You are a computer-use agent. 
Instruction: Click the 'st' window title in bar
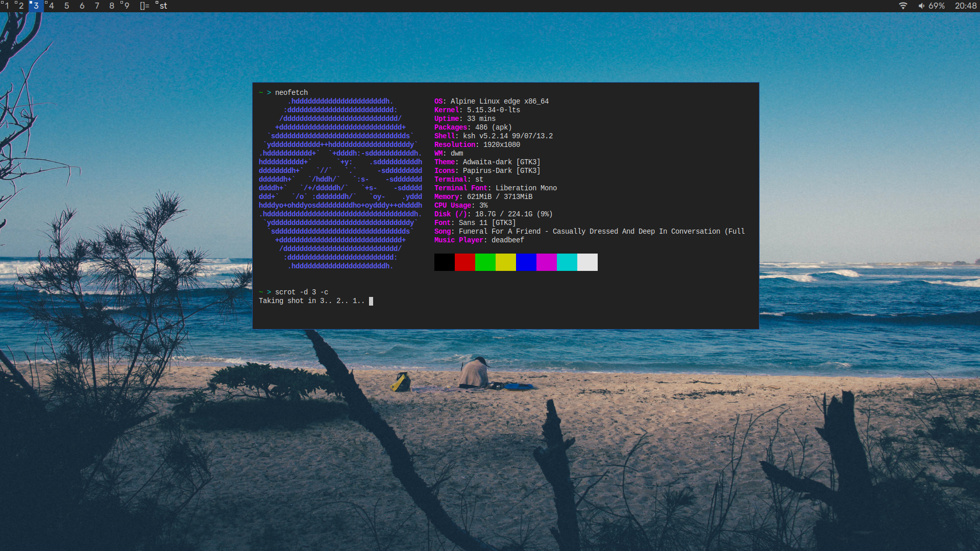(163, 6)
